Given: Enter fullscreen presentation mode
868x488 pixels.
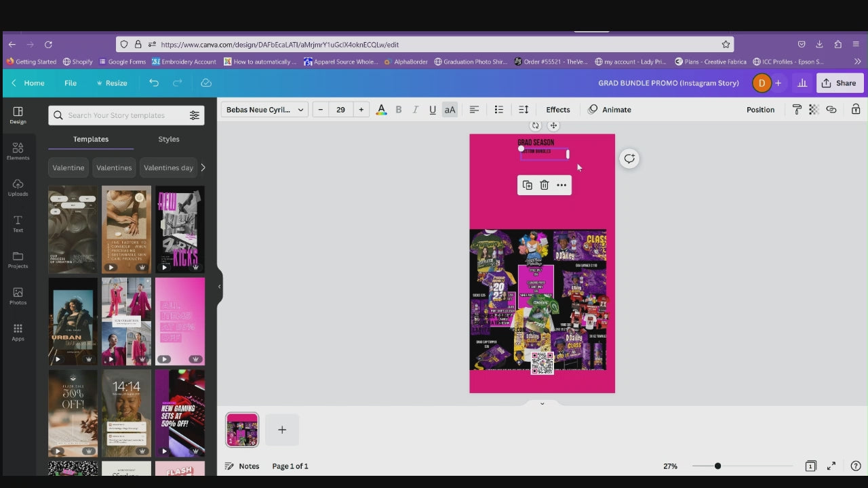Looking at the screenshot, I should click(831, 466).
